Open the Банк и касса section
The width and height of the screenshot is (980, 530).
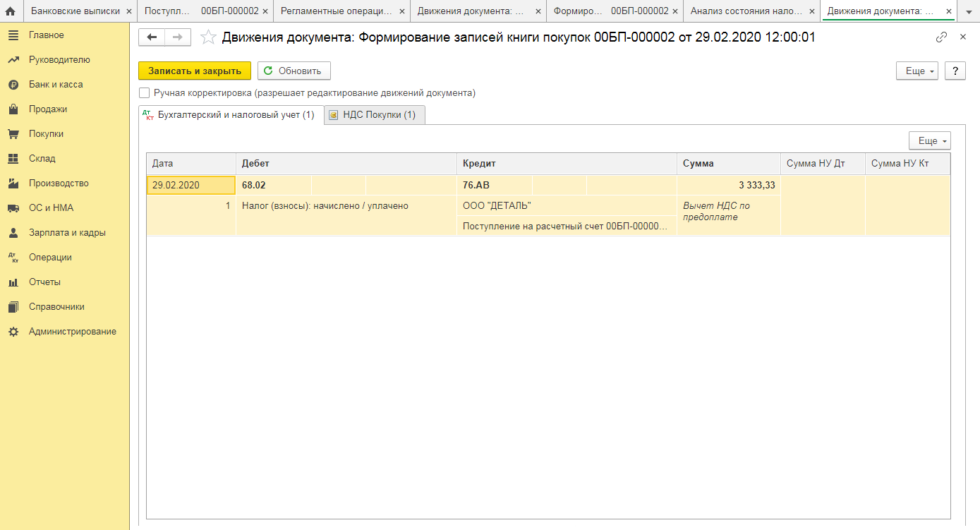tap(56, 85)
